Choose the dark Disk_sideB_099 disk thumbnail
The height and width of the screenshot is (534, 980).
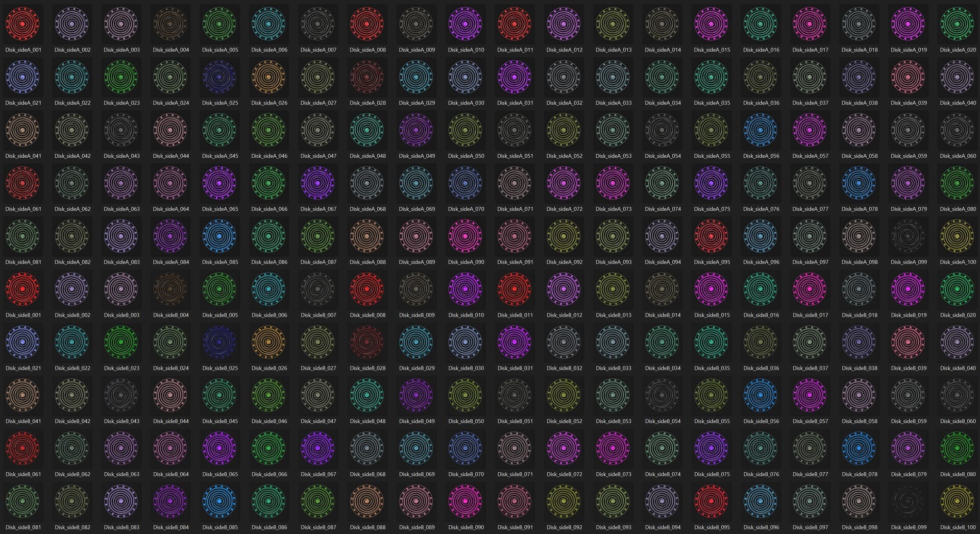pyautogui.click(x=908, y=502)
